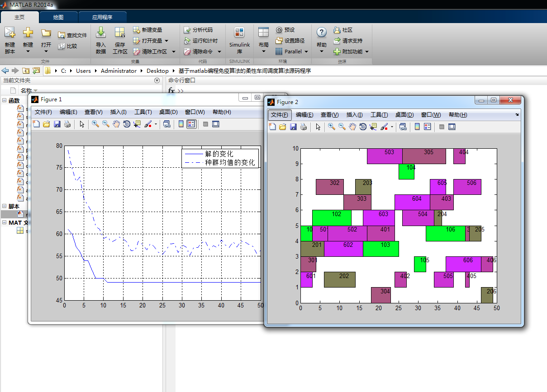Switch to the 绘图 plots tab
This screenshot has width=547, height=392.
point(58,17)
